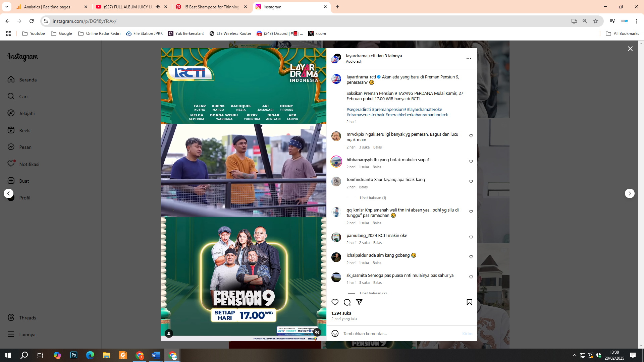
Task: Click Kirim to post comment
Action: [467, 334]
